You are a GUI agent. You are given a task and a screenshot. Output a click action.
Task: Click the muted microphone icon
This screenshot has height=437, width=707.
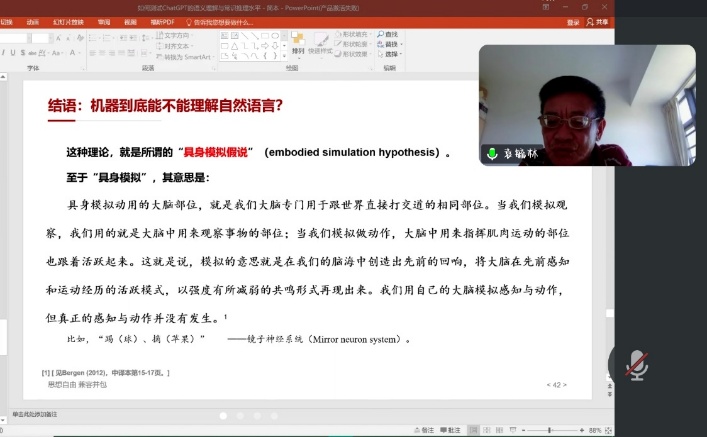[636, 365]
